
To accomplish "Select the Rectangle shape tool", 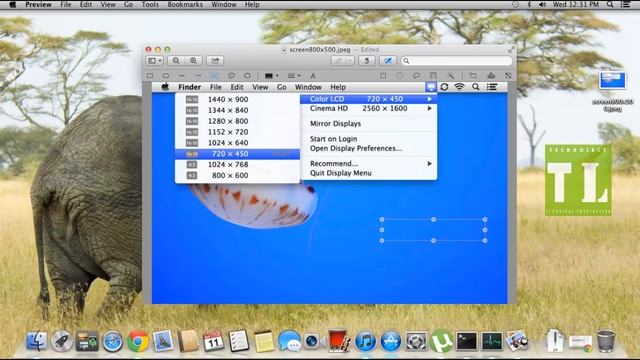I will tap(150, 76).
